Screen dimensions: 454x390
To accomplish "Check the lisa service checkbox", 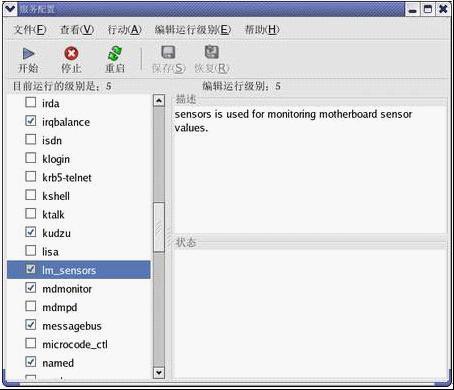I will (x=31, y=250).
